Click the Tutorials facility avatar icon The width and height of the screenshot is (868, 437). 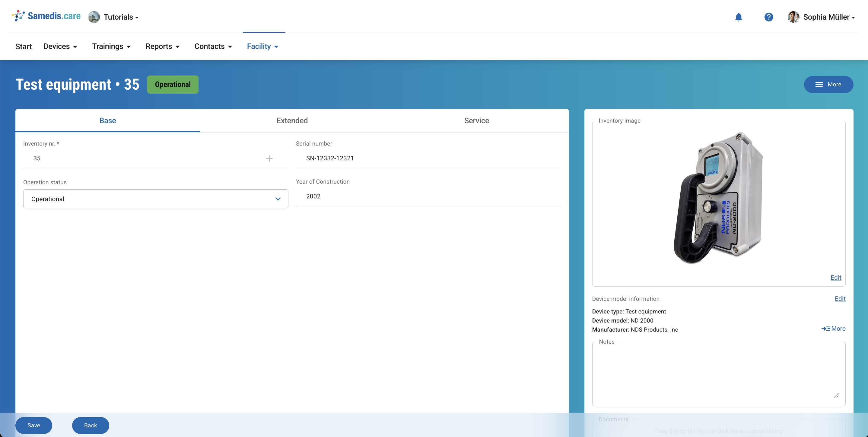(x=94, y=17)
